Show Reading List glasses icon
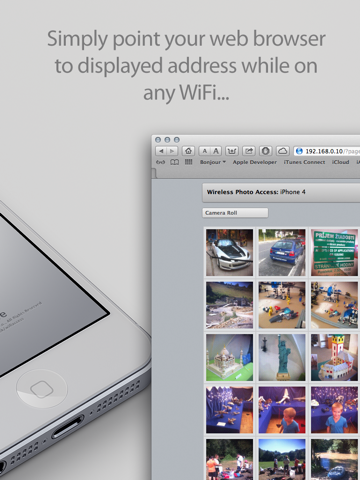This screenshot has height=480, width=360. click(160, 162)
